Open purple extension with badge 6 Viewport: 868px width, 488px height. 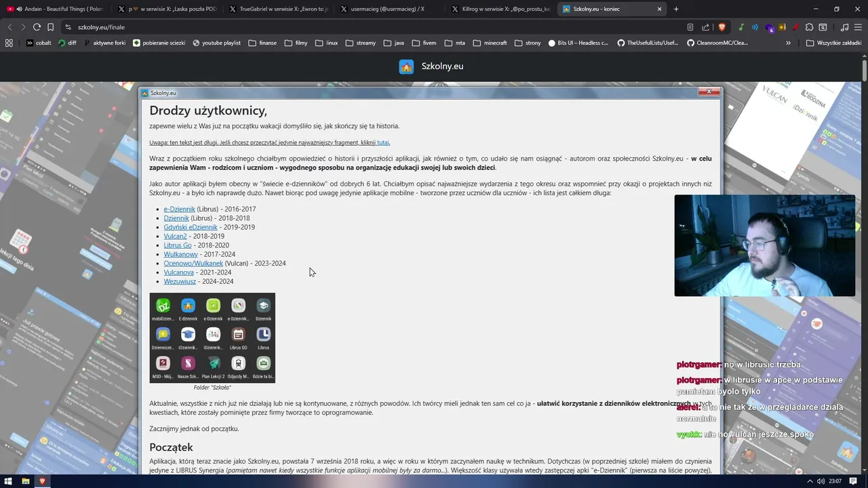pyautogui.click(x=769, y=28)
